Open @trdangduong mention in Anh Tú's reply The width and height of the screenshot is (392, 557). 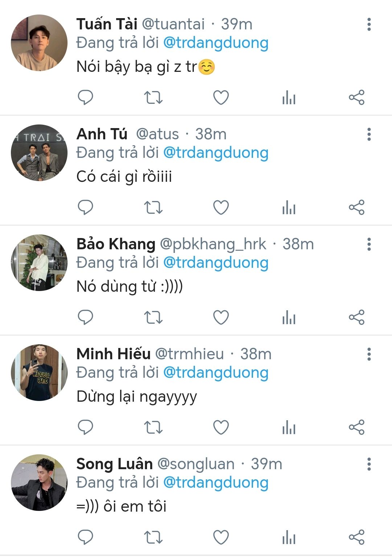click(x=216, y=153)
